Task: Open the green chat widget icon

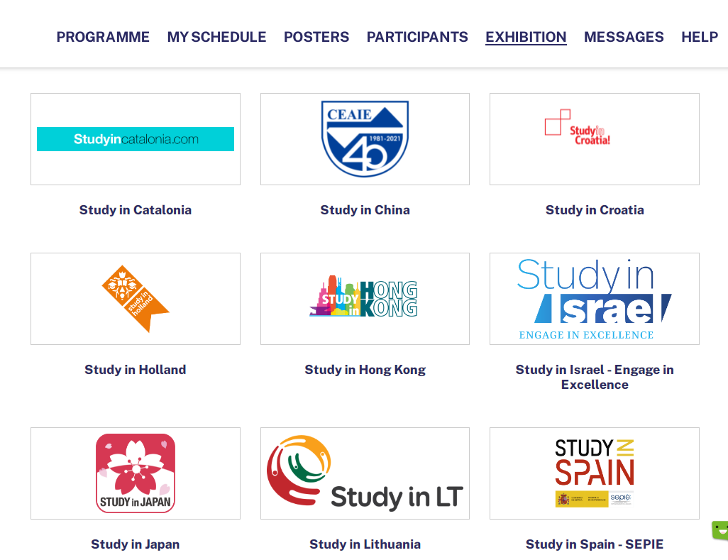Action: 720,530
